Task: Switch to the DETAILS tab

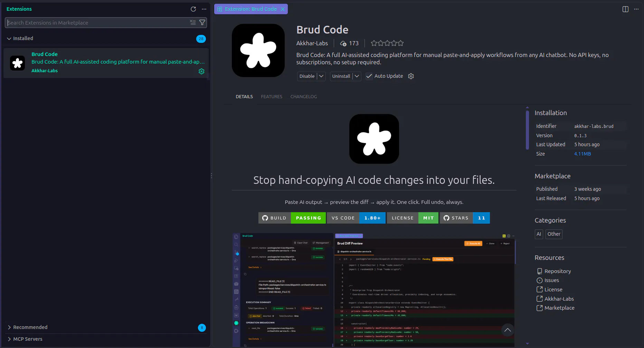Action: (x=244, y=97)
